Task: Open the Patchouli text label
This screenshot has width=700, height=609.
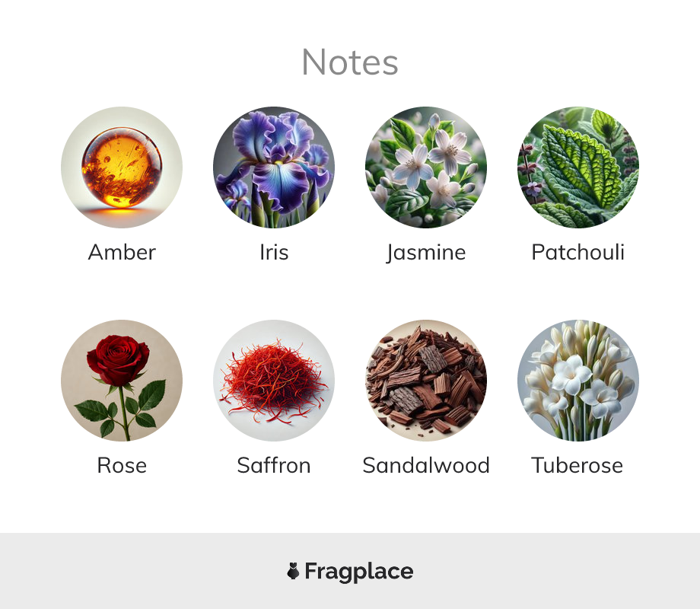Action: 577,252
